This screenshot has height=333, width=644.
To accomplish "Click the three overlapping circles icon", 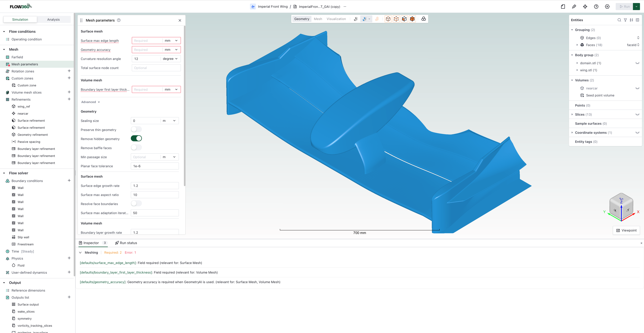I will (x=424, y=19).
